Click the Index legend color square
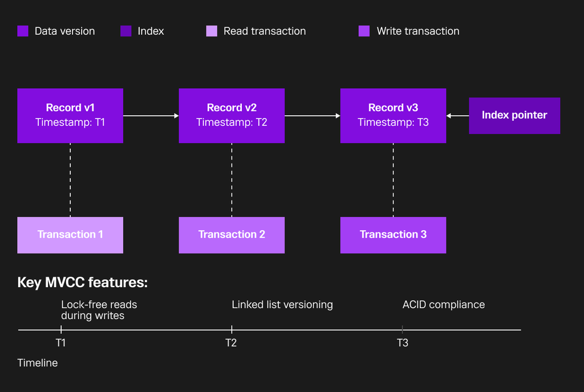Viewport: 584px width, 392px height. pyautogui.click(x=126, y=31)
